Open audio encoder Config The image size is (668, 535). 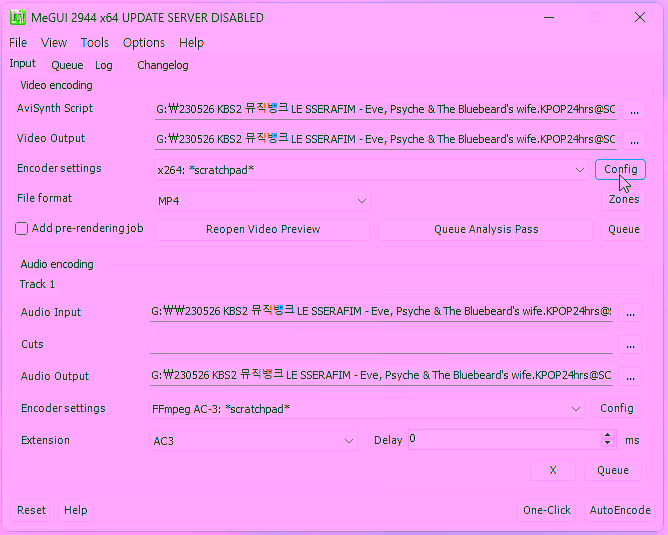(616, 408)
